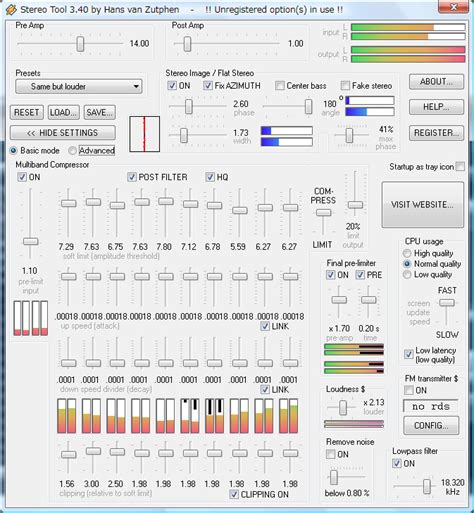Viewport: 474px width, 513px height.
Task: Click the max phase slider at 41%
Action: (x=349, y=135)
